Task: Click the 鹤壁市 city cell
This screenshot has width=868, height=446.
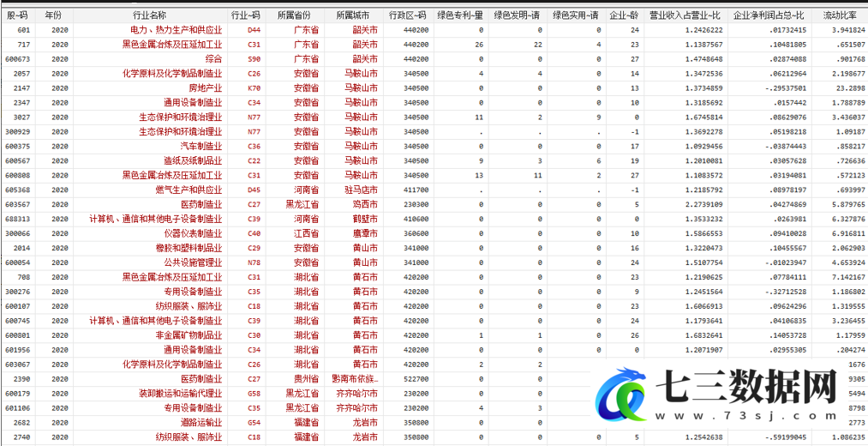Action: tap(365, 219)
